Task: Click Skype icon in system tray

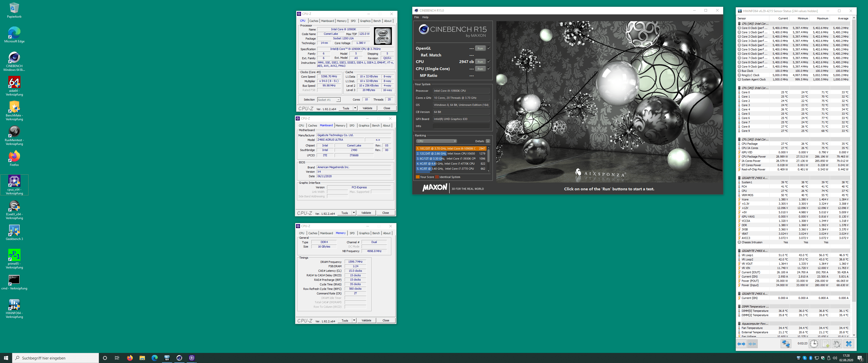Action: click(804, 358)
